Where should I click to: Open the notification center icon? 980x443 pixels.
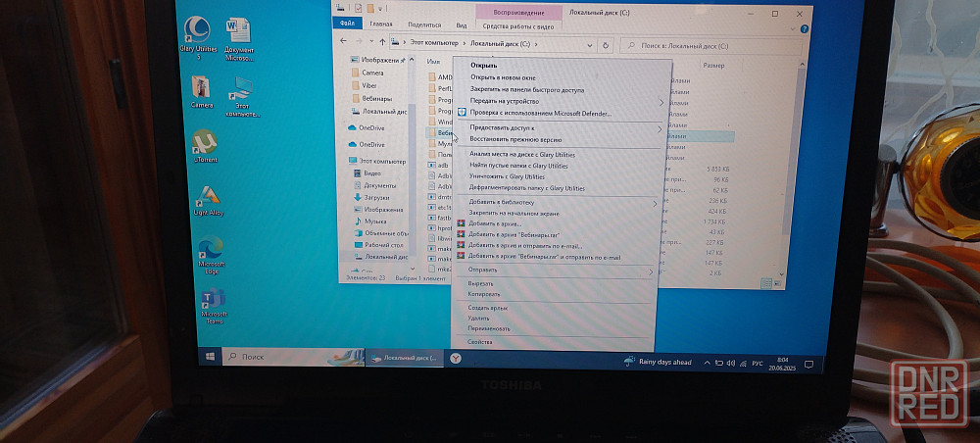(x=808, y=364)
